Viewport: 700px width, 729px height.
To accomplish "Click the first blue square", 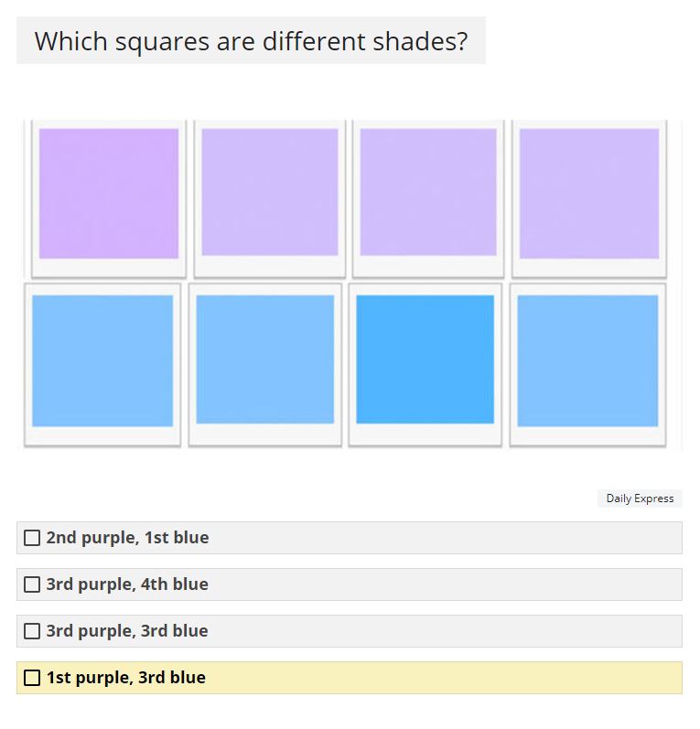I will (x=102, y=360).
